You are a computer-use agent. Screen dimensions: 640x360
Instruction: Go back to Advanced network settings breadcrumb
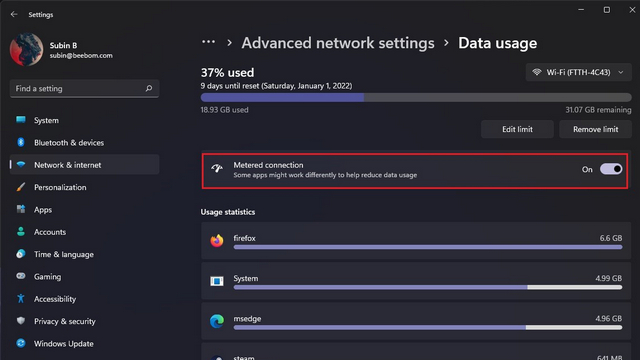(x=338, y=43)
